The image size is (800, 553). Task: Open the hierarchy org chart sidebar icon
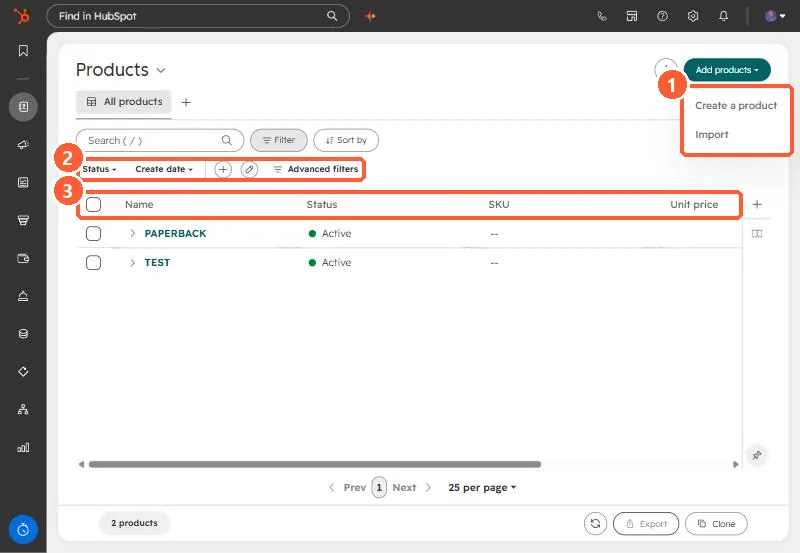click(23, 410)
